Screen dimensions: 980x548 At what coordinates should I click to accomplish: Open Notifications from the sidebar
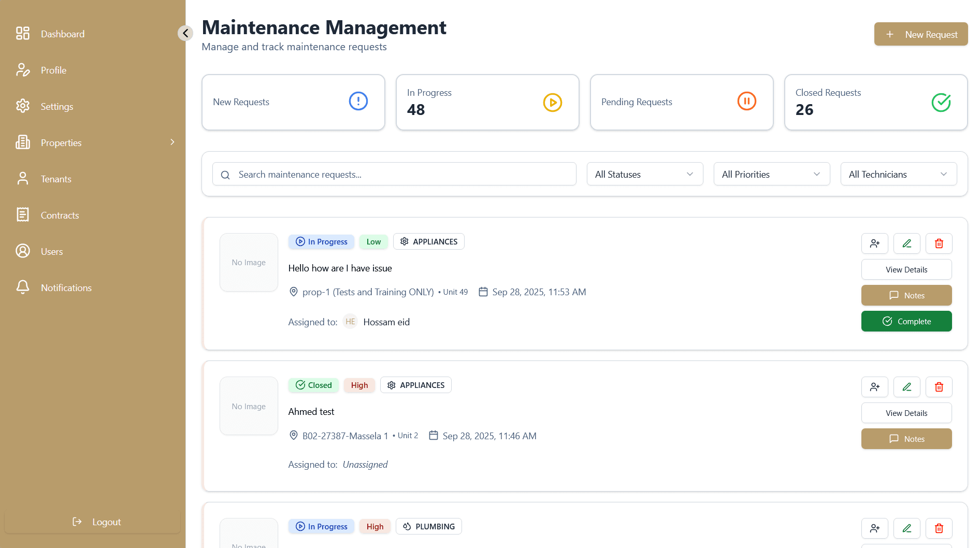[x=66, y=288]
